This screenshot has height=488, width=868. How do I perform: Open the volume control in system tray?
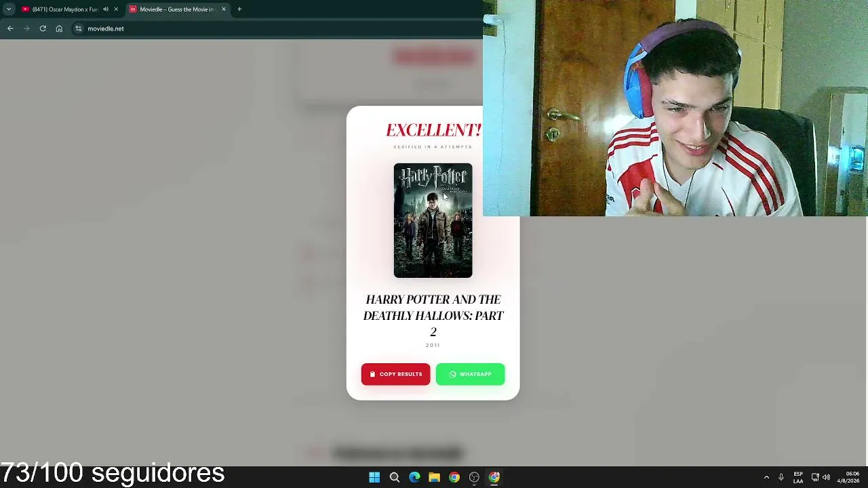tap(826, 477)
